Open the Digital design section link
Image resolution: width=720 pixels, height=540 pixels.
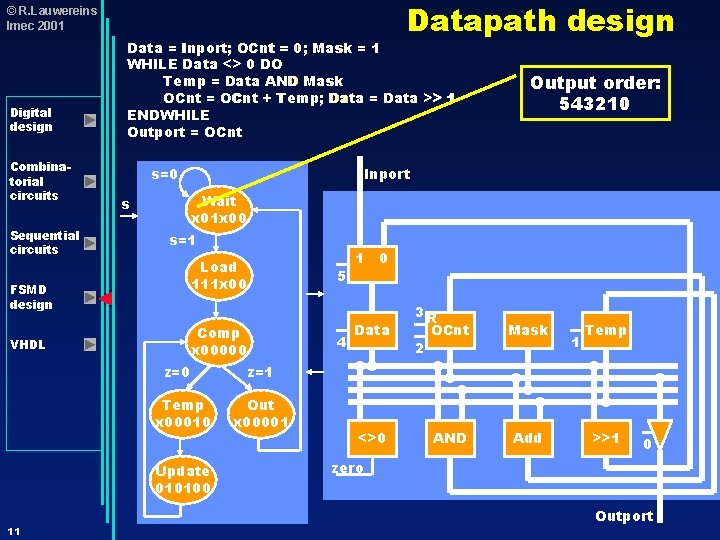coord(31,120)
